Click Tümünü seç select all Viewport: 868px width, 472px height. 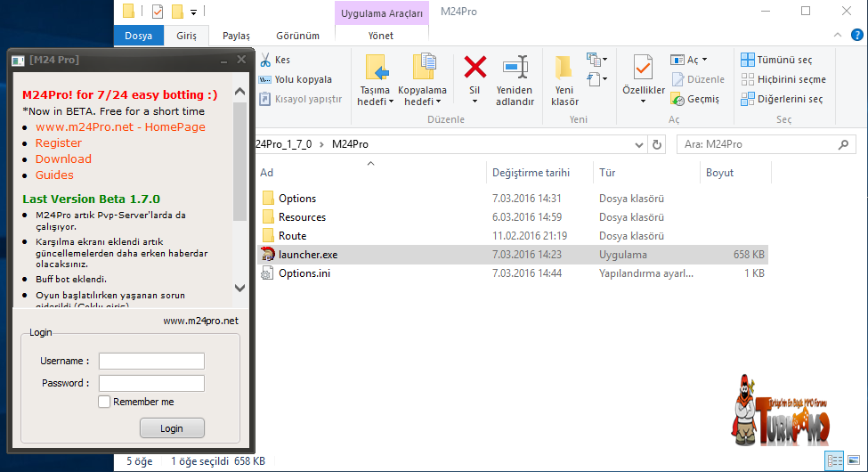776,60
